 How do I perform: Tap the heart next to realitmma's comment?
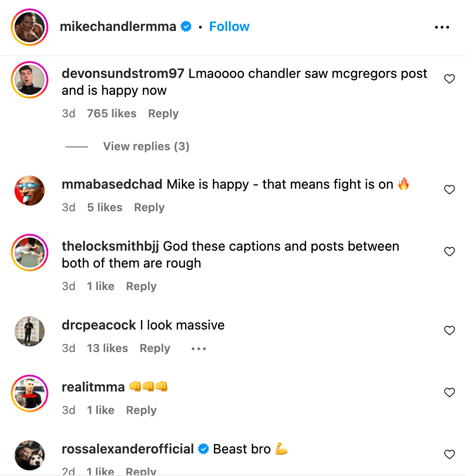(x=450, y=392)
